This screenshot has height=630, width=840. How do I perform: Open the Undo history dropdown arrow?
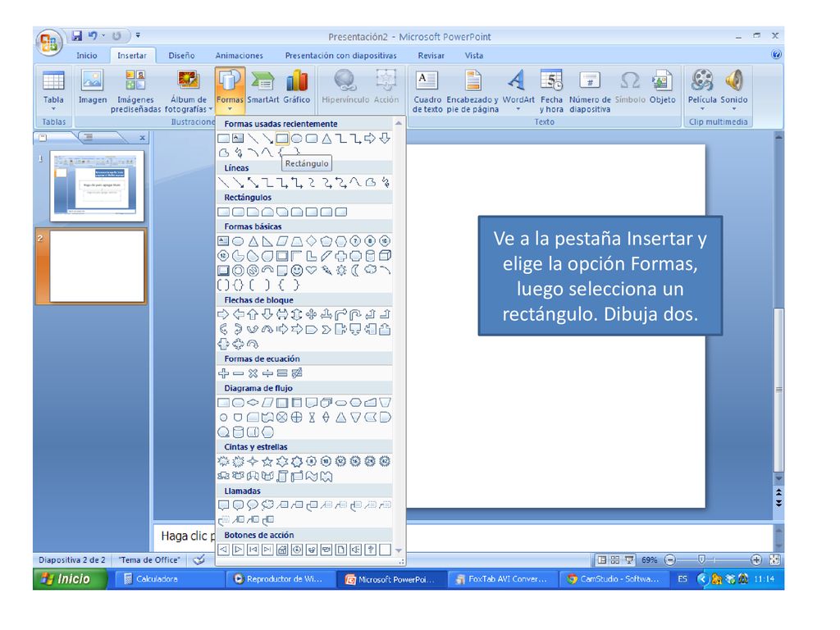pos(103,35)
